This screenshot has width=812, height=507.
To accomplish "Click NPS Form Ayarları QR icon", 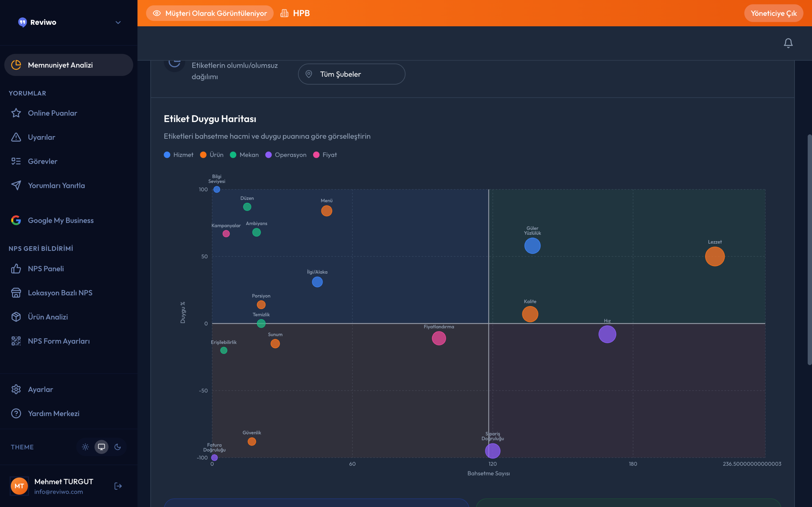I will [x=16, y=341].
